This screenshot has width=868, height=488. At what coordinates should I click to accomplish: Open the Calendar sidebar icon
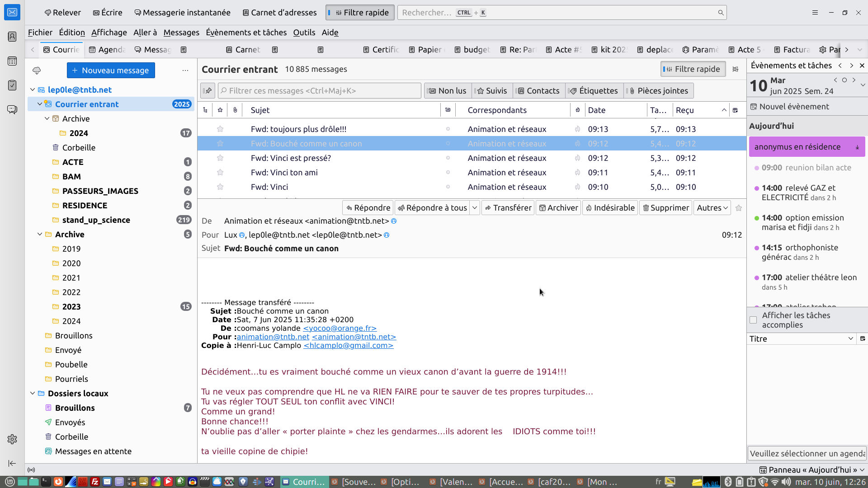click(x=12, y=61)
